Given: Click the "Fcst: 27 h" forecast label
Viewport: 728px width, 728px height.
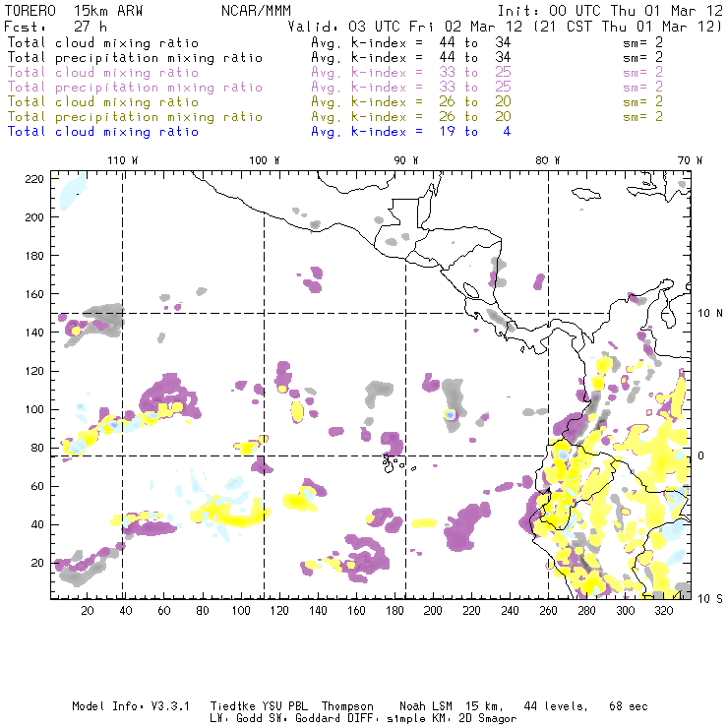Looking at the screenshot, I should tap(55, 27).
